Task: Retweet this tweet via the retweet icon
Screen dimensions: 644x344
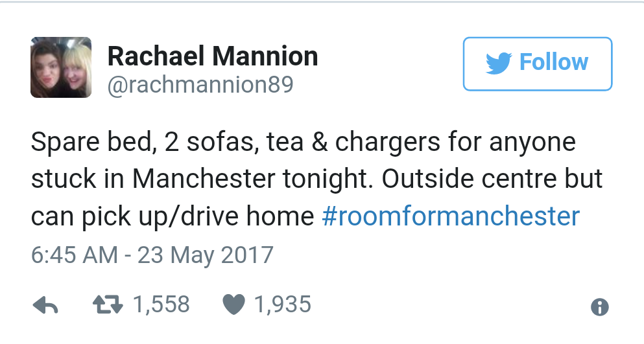Action: pos(109,304)
